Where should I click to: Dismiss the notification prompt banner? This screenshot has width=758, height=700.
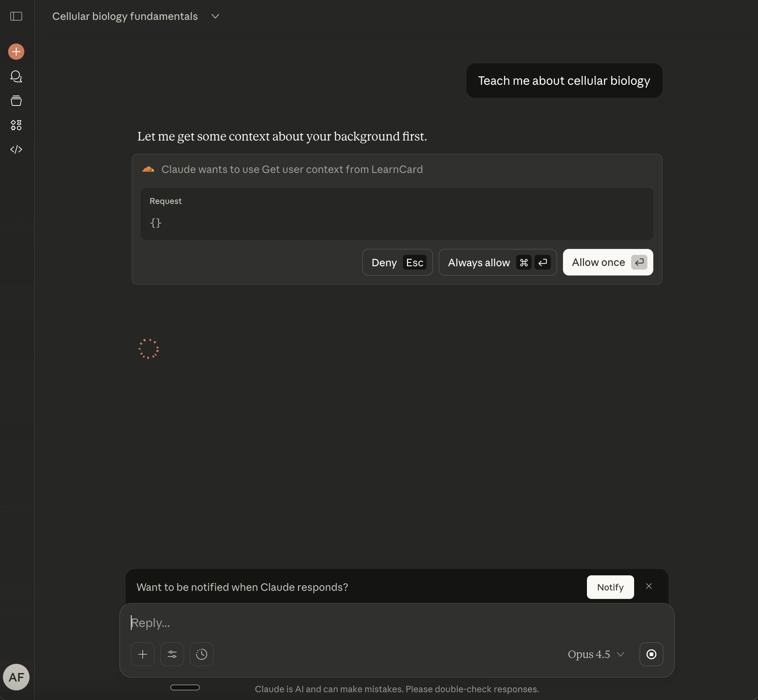coord(649,586)
